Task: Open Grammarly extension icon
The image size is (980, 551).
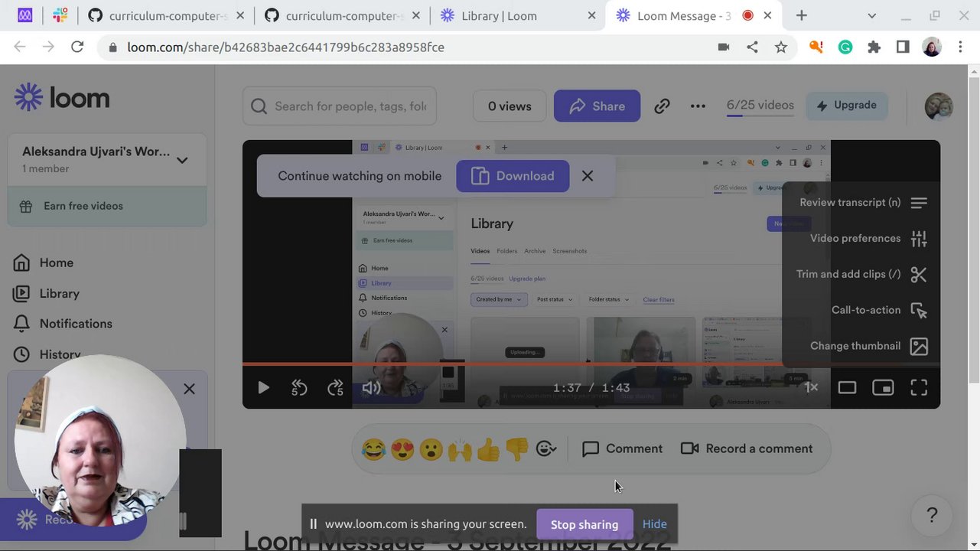Action: 845,47
